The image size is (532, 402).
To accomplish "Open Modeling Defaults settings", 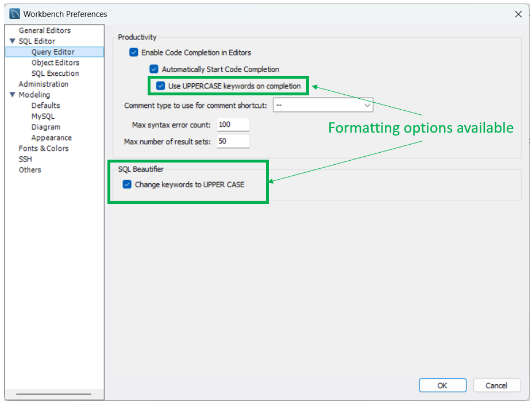I will point(46,106).
